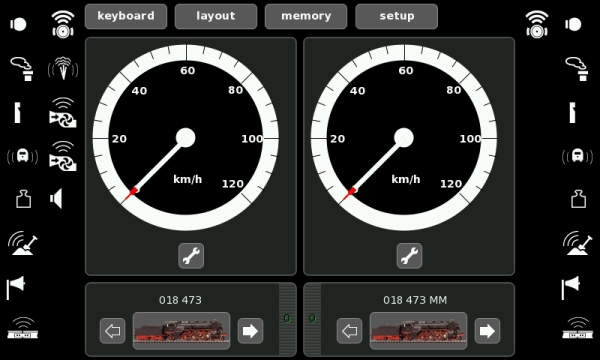The image size is (600, 360).
Task: Go to the setup tab
Action: click(396, 16)
